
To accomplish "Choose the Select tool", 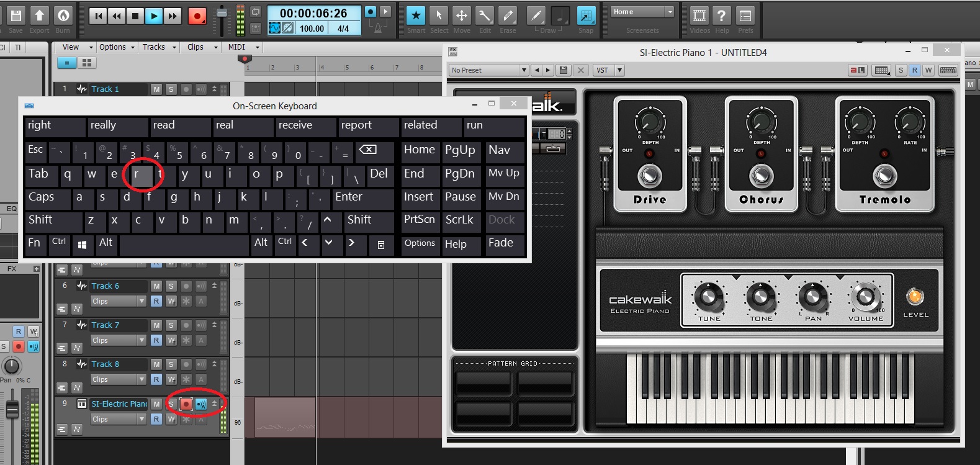I will point(439,16).
